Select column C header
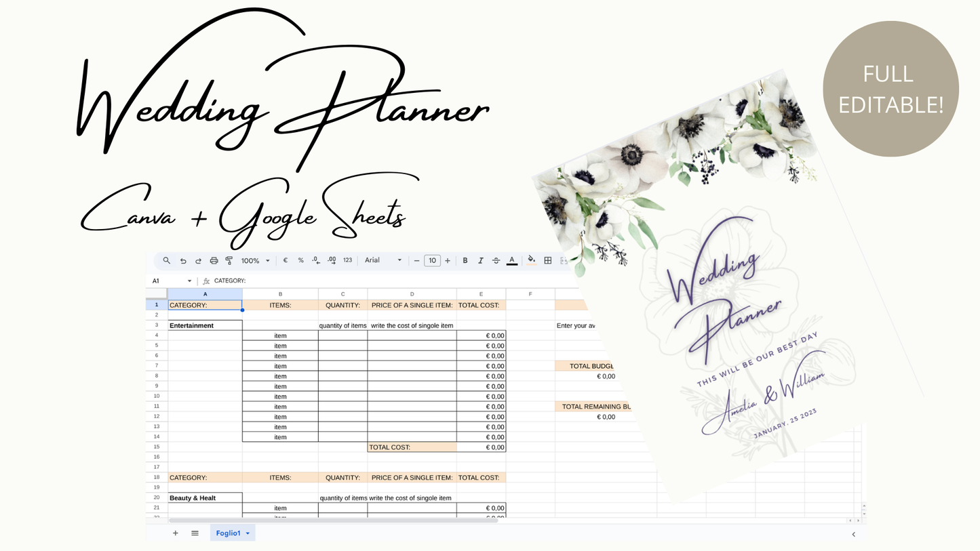The height and width of the screenshot is (551, 980). (x=343, y=294)
